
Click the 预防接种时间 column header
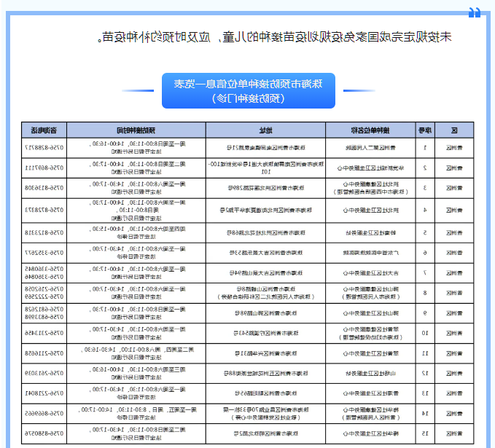coord(136,130)
